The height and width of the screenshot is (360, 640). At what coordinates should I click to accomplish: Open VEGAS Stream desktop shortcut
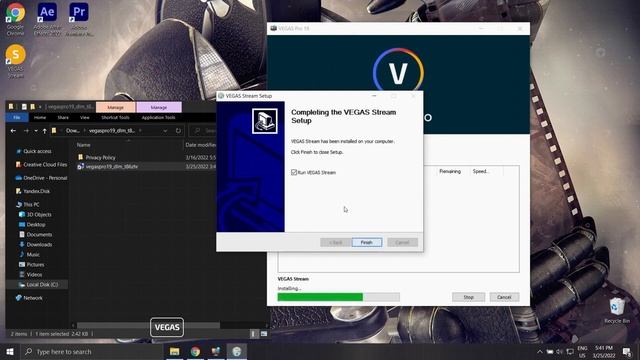click(x=16, y=61)
